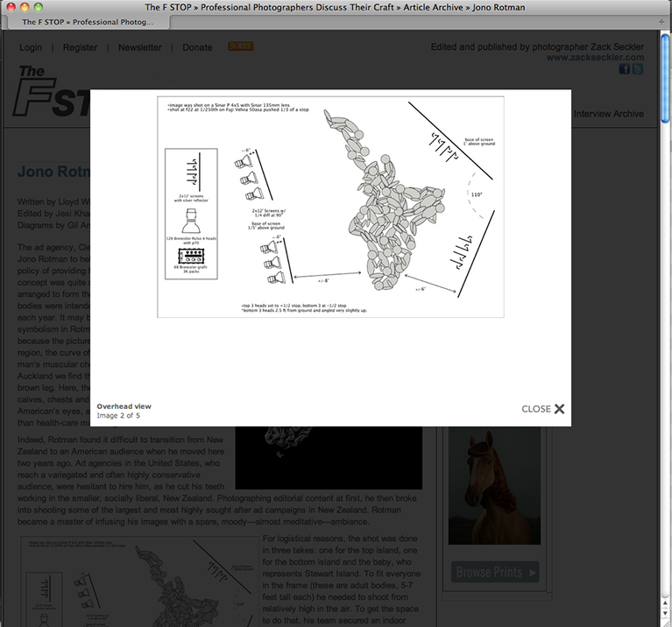
Task: Click The F Stop logo
Action: click(53, 92)
